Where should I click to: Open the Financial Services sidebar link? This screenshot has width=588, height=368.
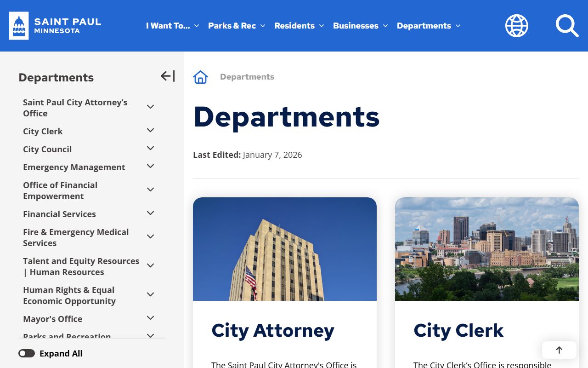[59, 214]
